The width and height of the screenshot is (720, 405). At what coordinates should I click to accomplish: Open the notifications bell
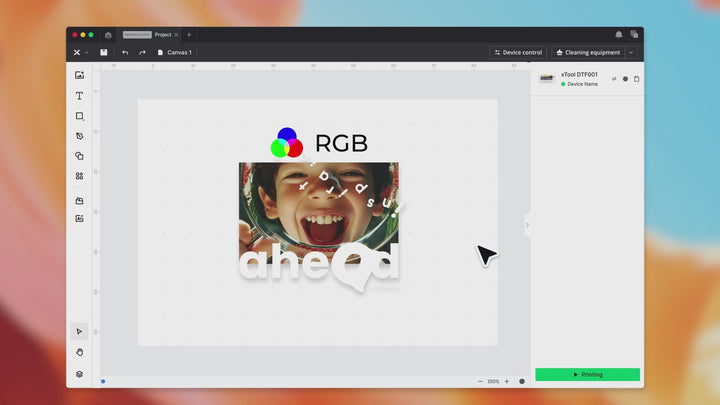point(618,34)
